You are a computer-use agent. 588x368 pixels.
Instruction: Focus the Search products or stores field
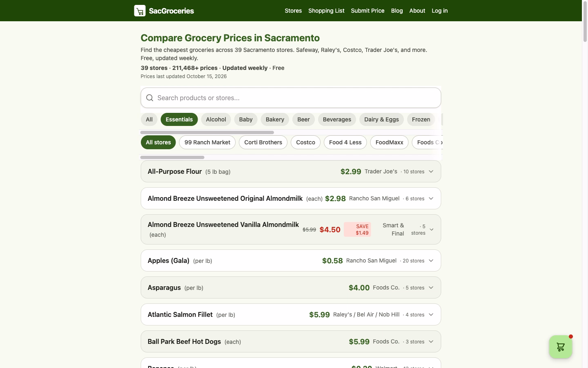pos(291,98)
